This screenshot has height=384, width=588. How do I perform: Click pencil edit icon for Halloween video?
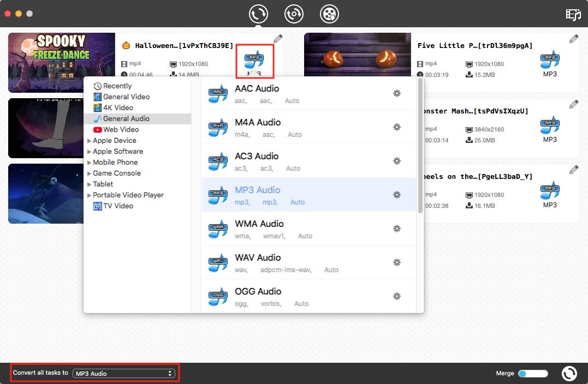click(278, 39)
